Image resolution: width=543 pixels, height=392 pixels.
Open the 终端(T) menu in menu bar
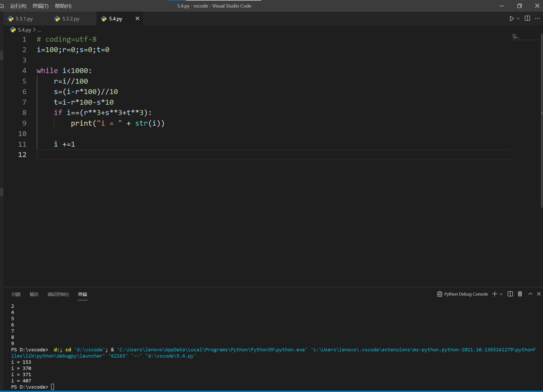[x=40, y=6]
